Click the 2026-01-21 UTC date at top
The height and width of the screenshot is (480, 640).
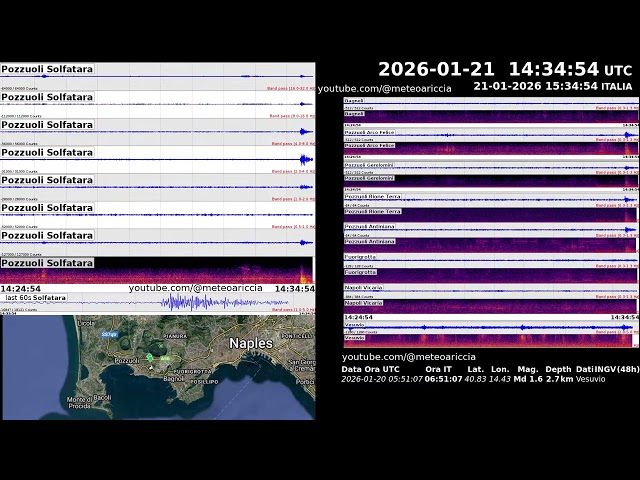point(436,69)
